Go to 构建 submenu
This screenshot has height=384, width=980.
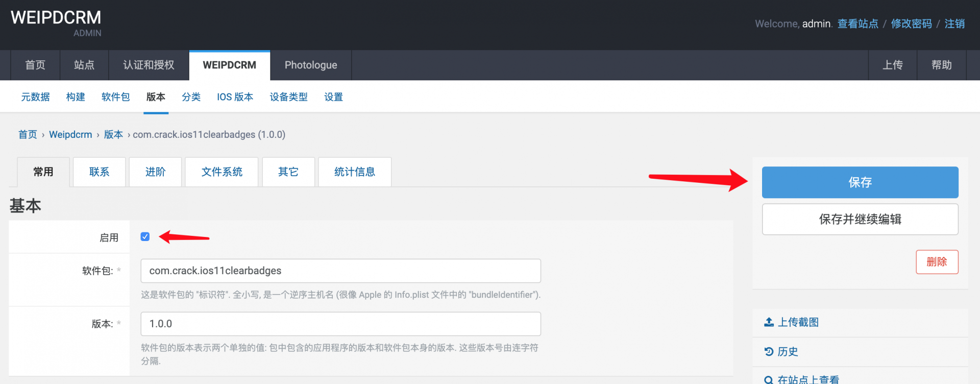click(76, 97)
